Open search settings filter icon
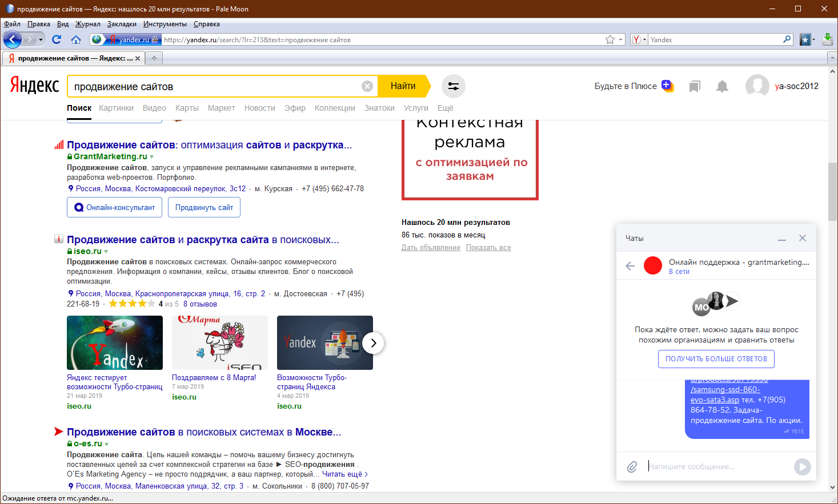The image size is (838, 504). pyautogui.click(x=454, y=86)
